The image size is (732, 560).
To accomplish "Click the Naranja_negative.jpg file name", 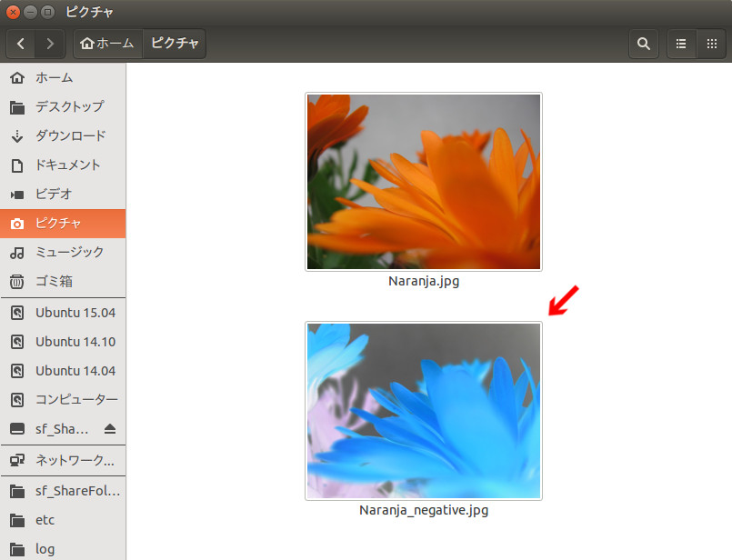I will 424,511.
